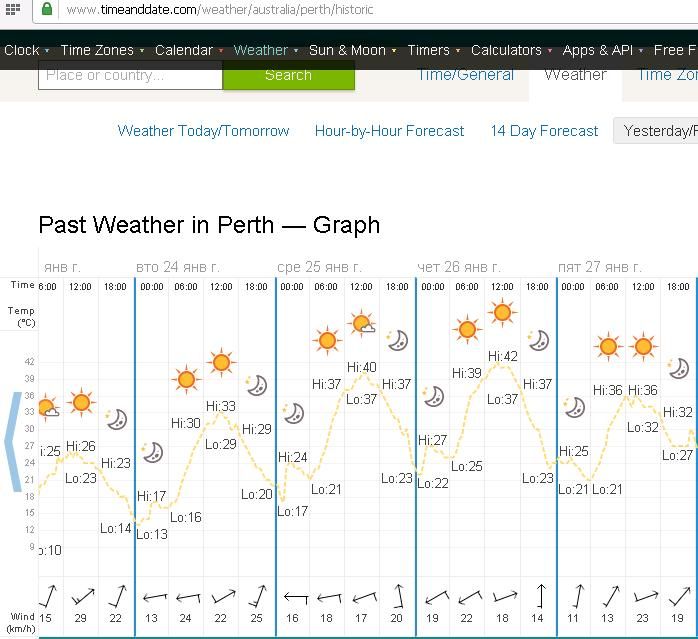Click the Chrome apps grid icon
The image size is (698, 639).
[13, 9]
